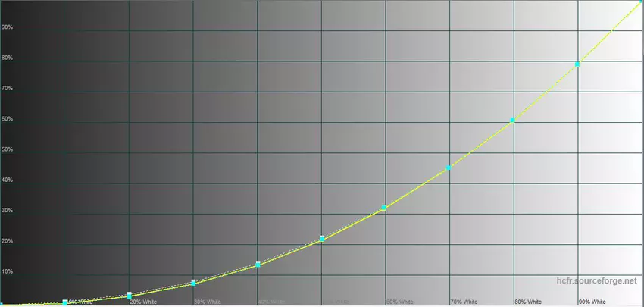Click the 70% label on vertical axis
Viewport: 644px width, 307px height.
click(x=8, y=89)
